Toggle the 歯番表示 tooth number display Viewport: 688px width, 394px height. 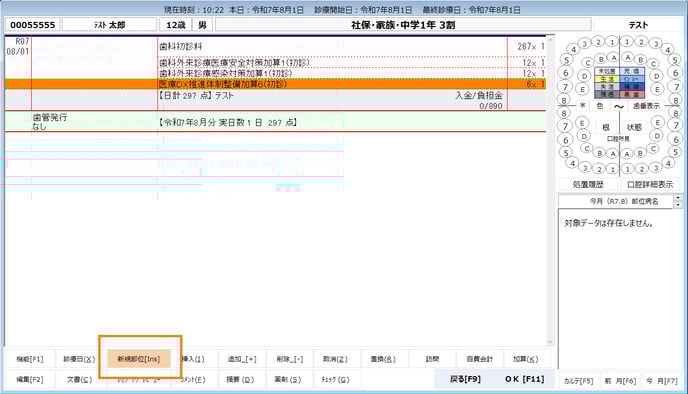646,106
